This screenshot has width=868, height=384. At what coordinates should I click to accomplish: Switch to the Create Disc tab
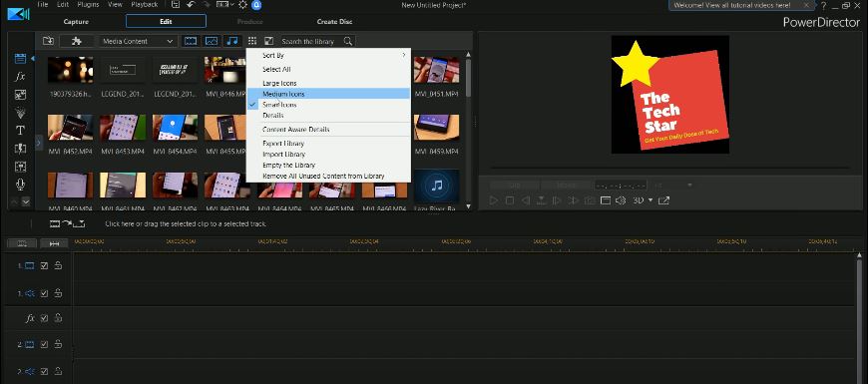[334, 22]
